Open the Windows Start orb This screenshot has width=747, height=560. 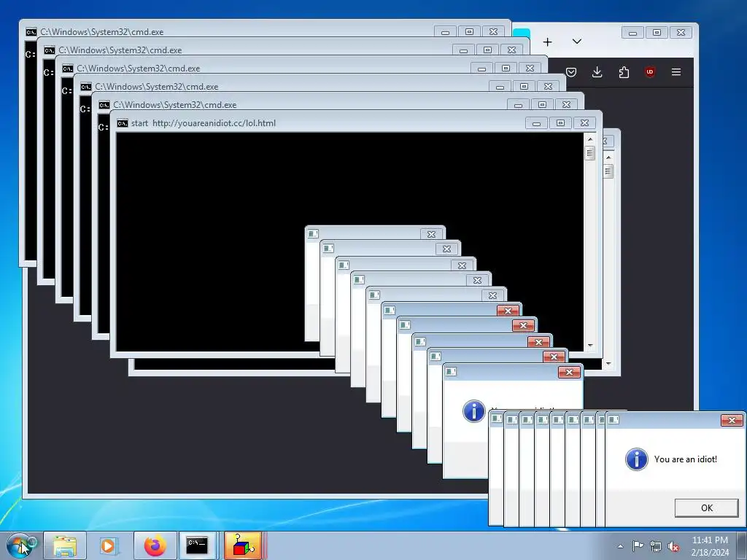[x=21, y=545]
